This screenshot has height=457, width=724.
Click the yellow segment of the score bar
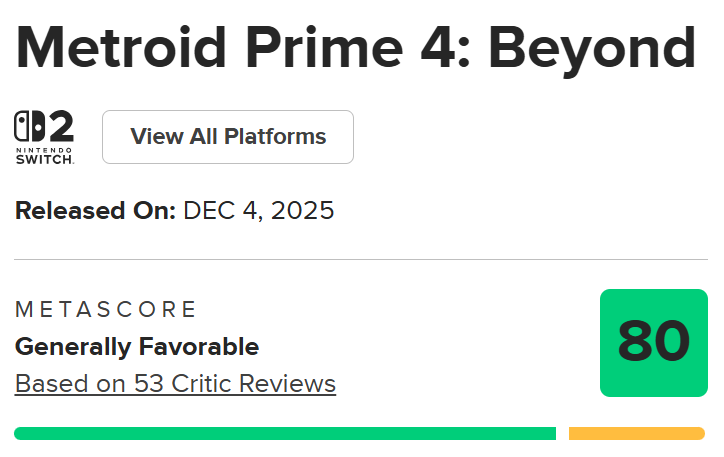click(636, 433)
